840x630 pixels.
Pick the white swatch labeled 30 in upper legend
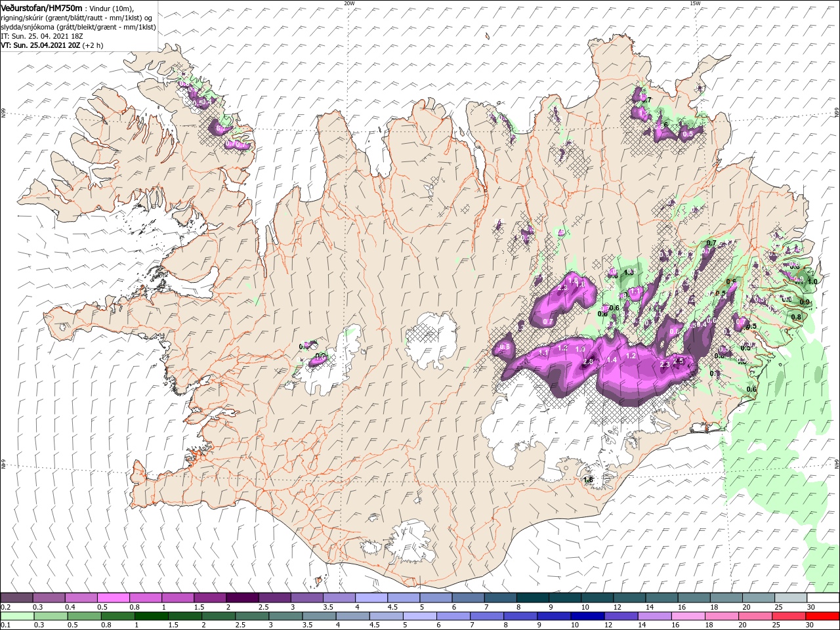(822, 597)
